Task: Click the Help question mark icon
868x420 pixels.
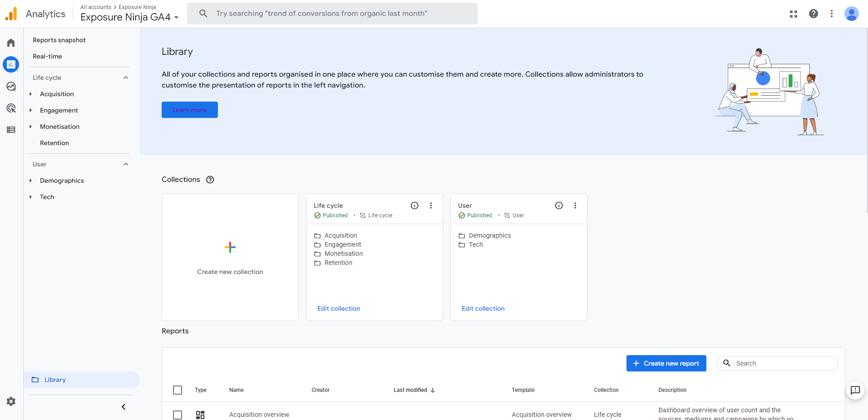Action: tap(813, 14)
